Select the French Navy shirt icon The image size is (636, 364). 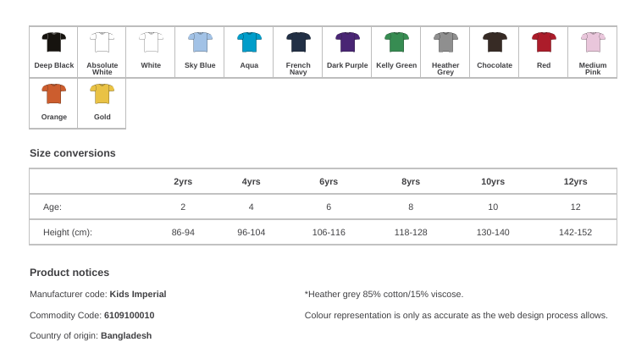[x=298, y=42]
